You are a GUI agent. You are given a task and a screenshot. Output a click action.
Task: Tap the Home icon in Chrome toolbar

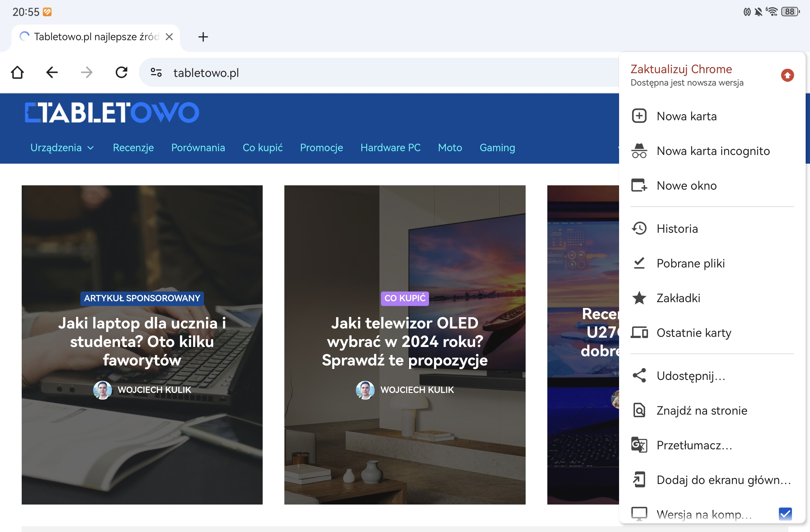(17, 73)
